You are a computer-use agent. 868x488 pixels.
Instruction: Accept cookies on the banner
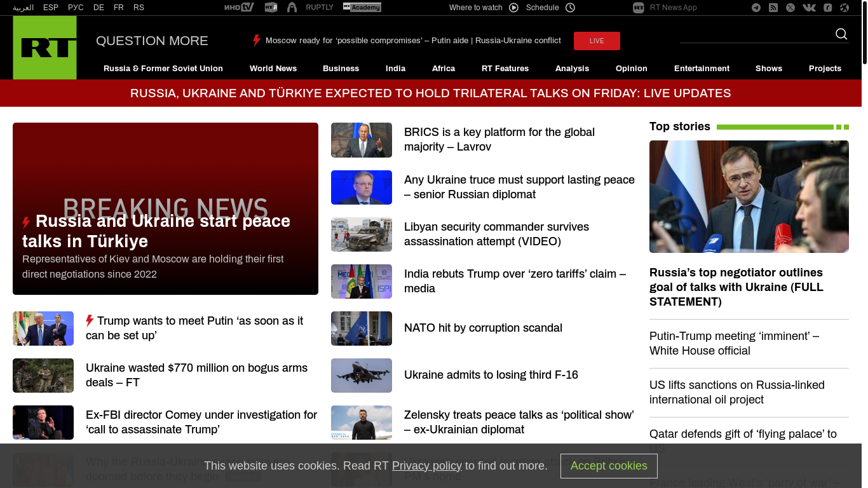click(609, 466)
